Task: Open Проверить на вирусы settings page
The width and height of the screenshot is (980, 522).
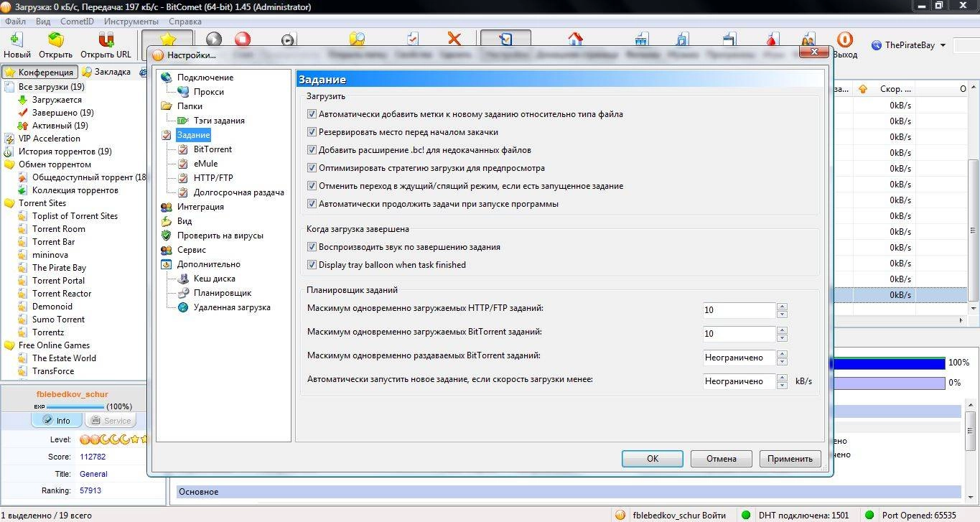Action: click(x=220, y=236)
